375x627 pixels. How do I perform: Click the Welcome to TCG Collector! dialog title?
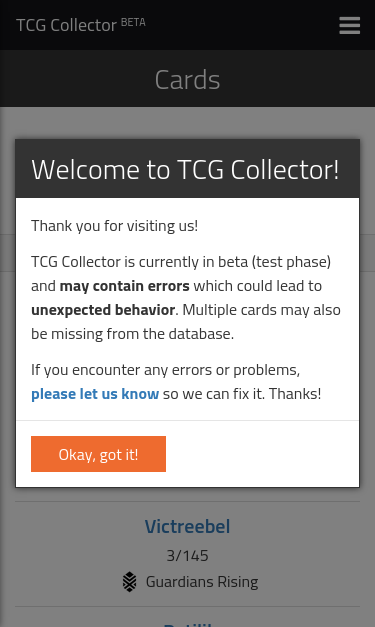[186, 169]
